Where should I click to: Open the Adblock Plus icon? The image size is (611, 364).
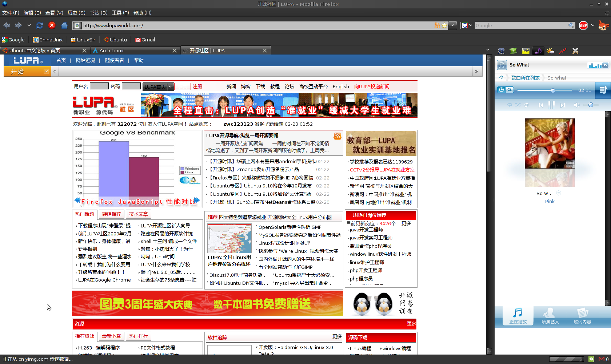point(583,25)
